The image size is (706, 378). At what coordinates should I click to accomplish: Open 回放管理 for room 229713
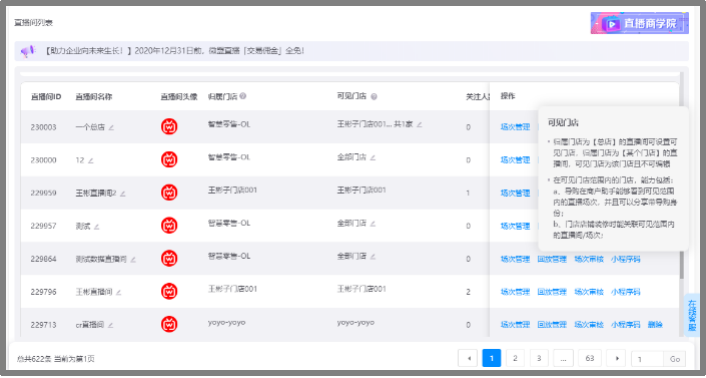coord(552,324)
